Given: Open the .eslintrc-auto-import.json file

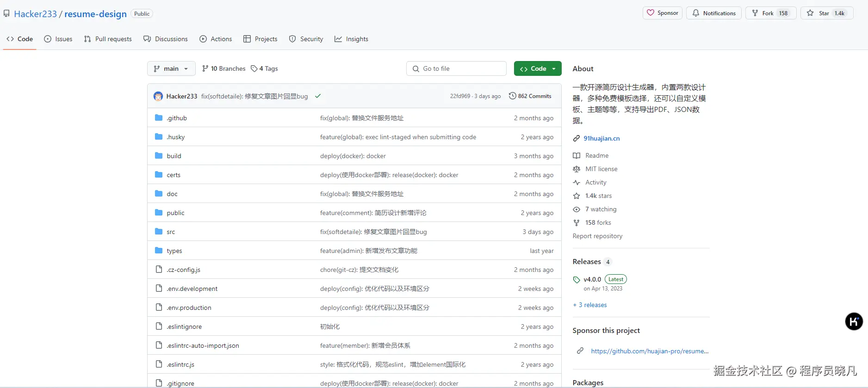Looking at the screenshot, I should point(203,345).
